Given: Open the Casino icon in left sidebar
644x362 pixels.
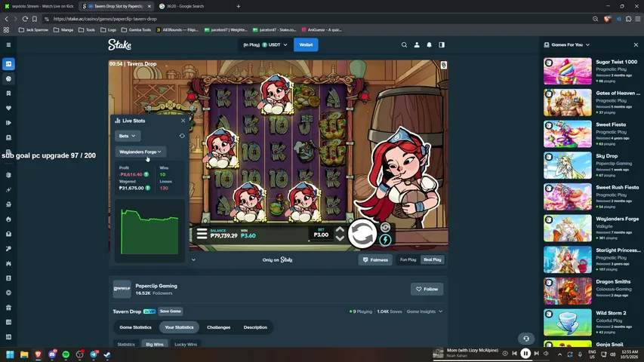Looking at the screenshot, I should point(8,64).
